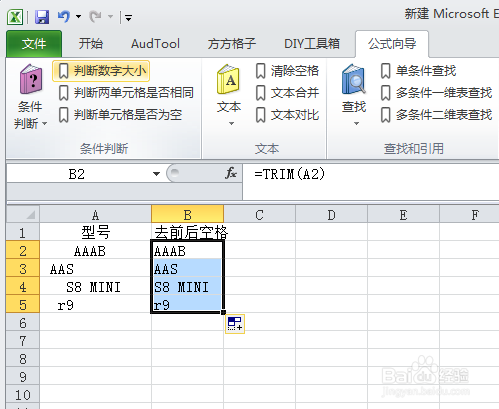Select column E header

pos(403,214)
